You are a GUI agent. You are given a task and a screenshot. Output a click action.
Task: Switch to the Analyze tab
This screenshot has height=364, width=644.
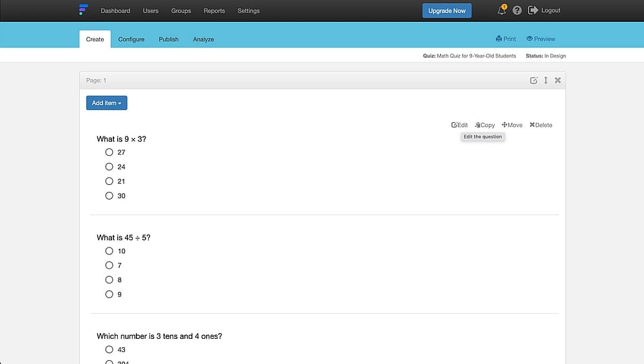204,39
